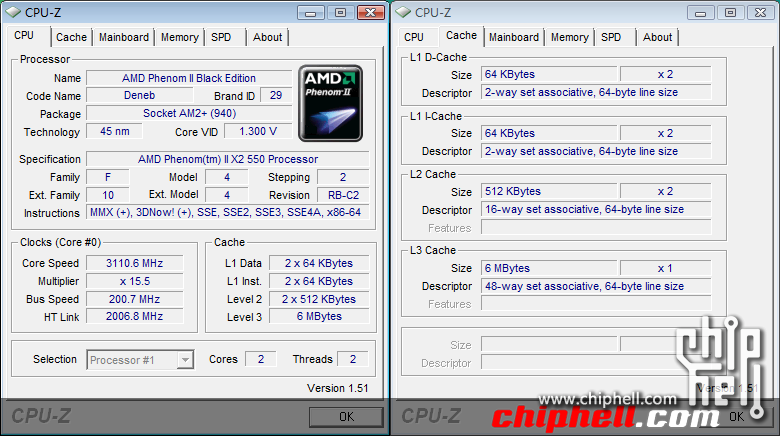
Task: Click the Core Speed value 3110.6 MHz
Action: [135, 263]
